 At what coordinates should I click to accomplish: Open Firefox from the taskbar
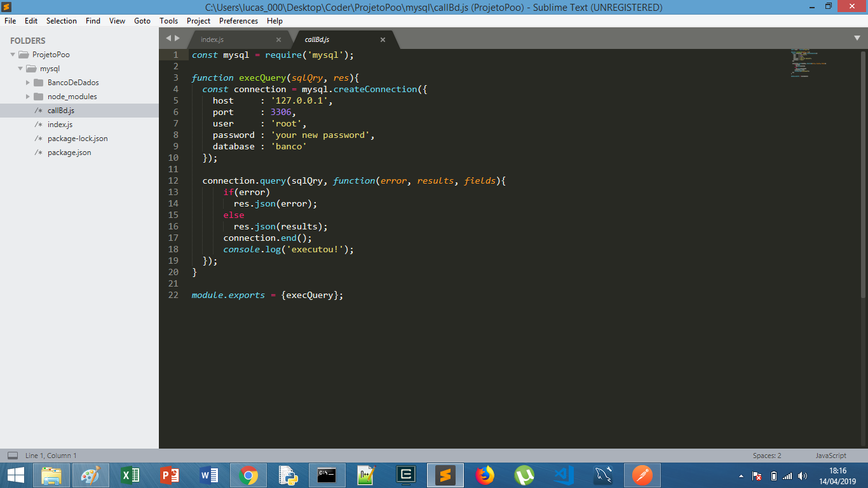[x=485, y=475]
